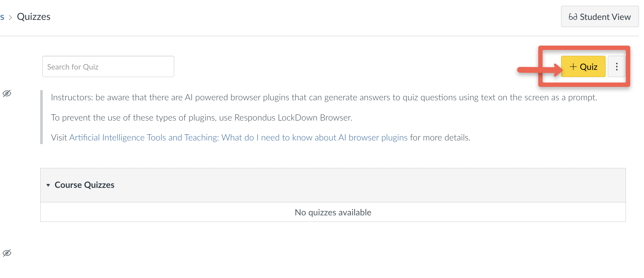
Task: Toggle visibility using the top eye-slash indicator
Action: tap(7, 93)
